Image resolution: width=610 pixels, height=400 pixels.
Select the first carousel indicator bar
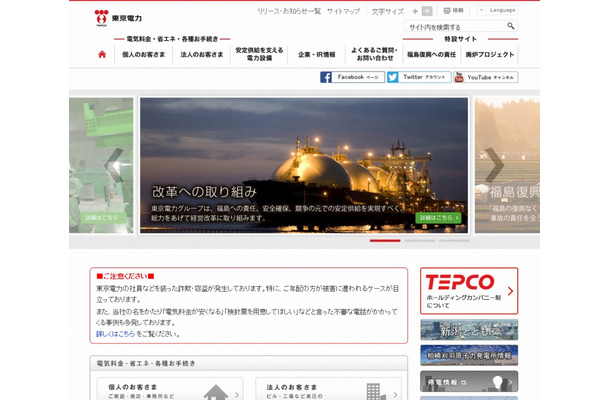[x=385, y=241]
